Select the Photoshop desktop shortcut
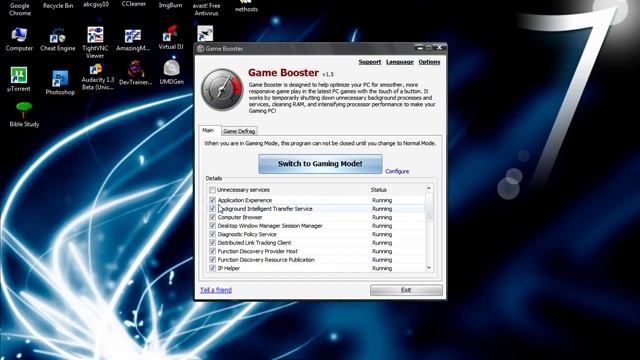The image size is (640, 360). pos(60,83)
